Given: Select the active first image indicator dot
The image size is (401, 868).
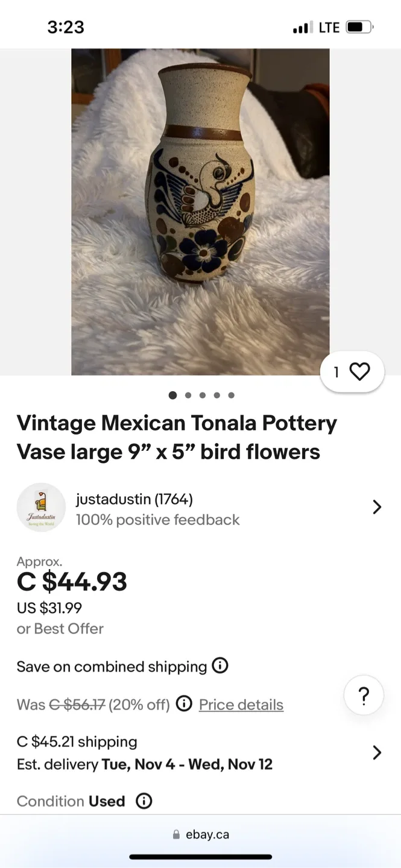Looking at the screenshot, I should pos(172,395).
